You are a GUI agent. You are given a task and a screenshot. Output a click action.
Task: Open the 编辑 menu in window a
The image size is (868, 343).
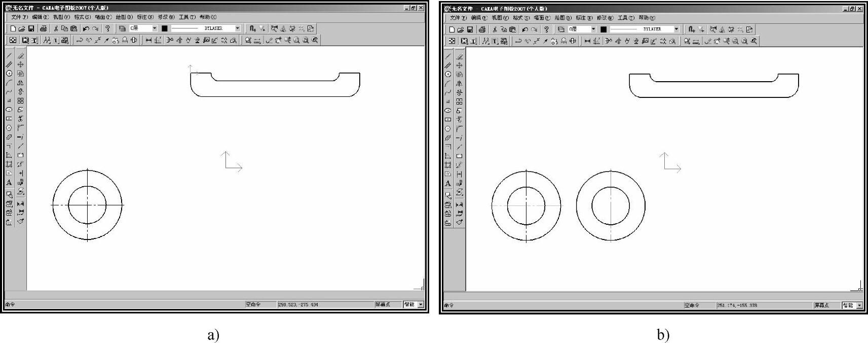[41, 17]
